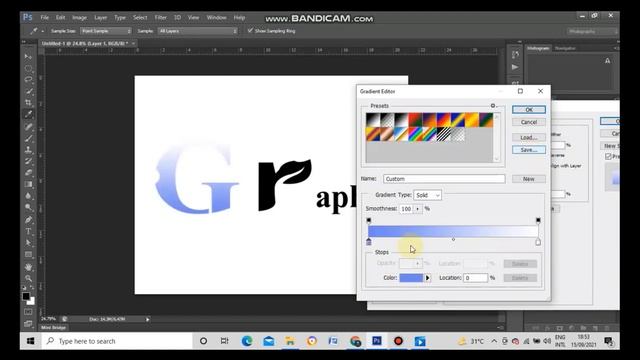Open the Sample All Layers dropdown
The height and width of the screenshot is (360, 640).
[198, 31]
